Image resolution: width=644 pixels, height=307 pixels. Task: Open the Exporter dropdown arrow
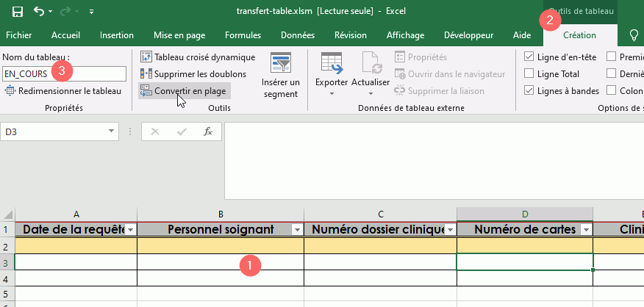332,93
